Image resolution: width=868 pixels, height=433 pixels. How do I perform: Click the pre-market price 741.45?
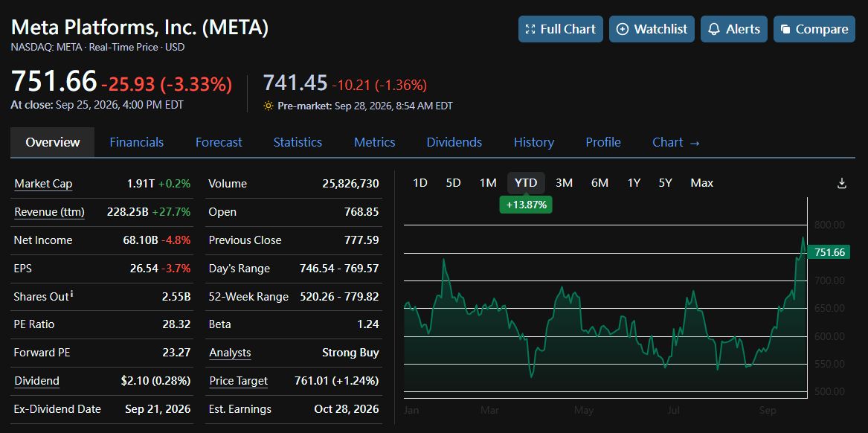tap(295, 83)
